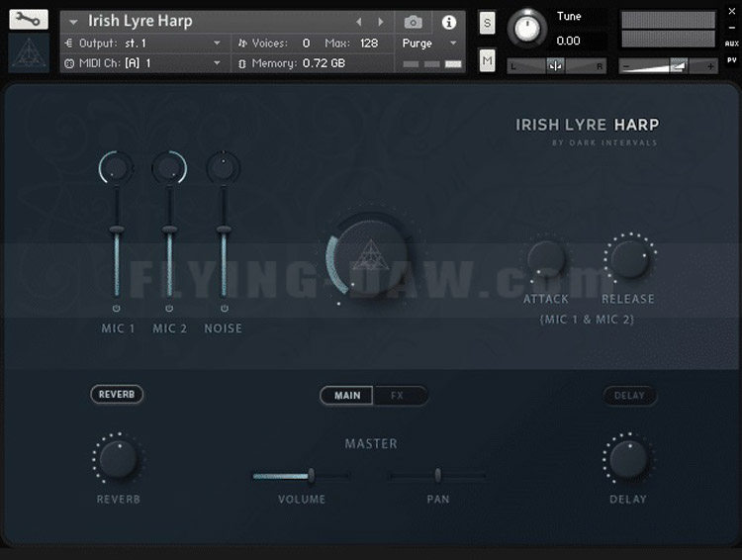The image size is (742, 560).
Task: Click the Irish Lyre Harp instrument name
Action: pos(140,21)
